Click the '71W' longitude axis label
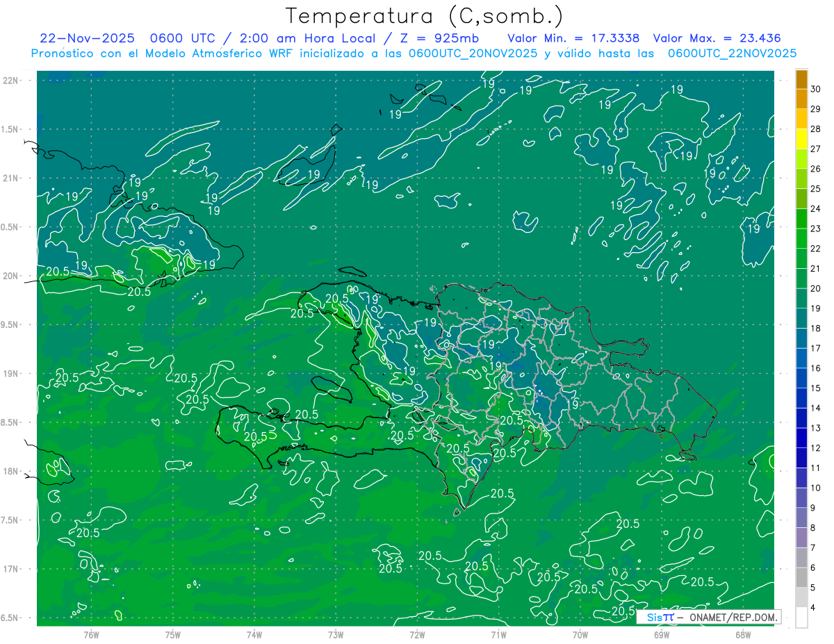This screenshot has width=834, height=644. [x=498, y=635]
